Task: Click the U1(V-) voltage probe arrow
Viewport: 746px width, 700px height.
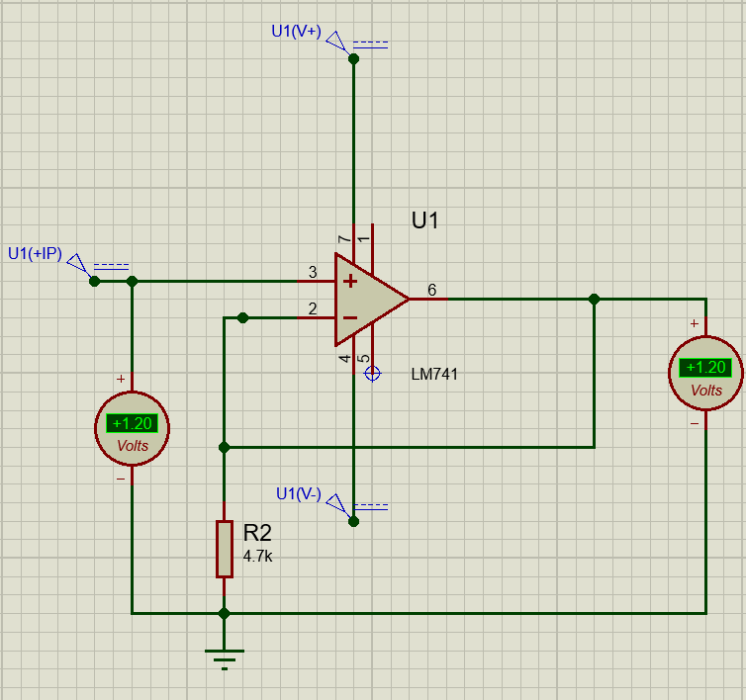Action: coord(338,505)
